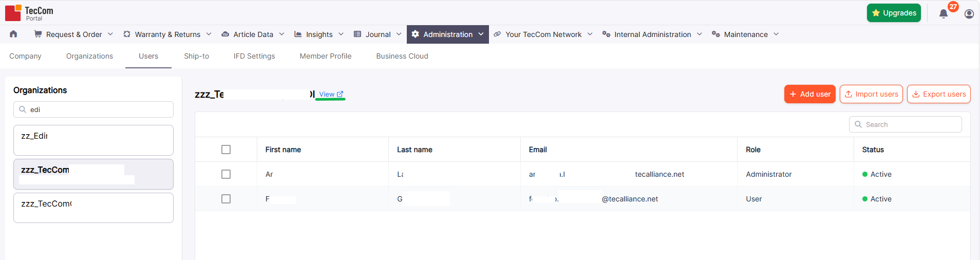Click the email ending @tecalliance.net in User row
The width and height of the screenshot is (980, 260).
click(593, 199)
